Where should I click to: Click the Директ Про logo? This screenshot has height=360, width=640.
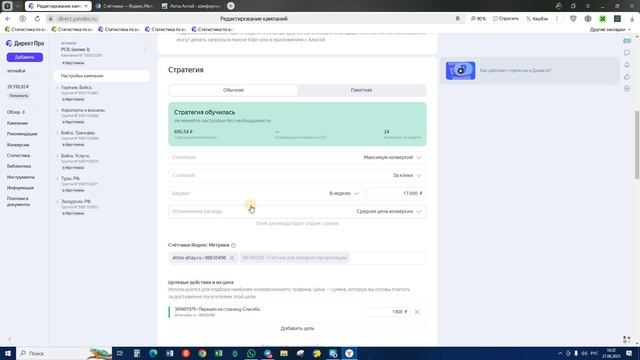(25, 43)
